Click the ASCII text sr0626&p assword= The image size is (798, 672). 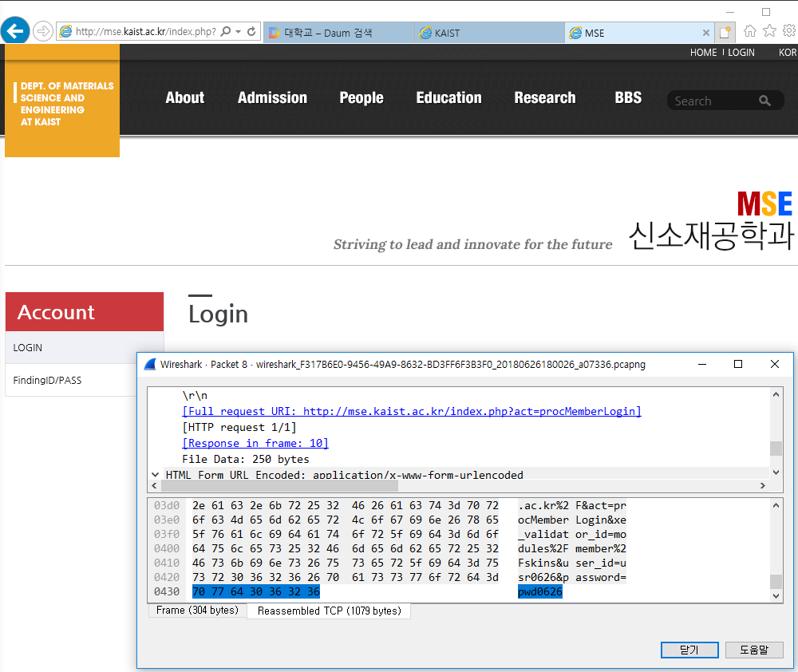point(572,577)
